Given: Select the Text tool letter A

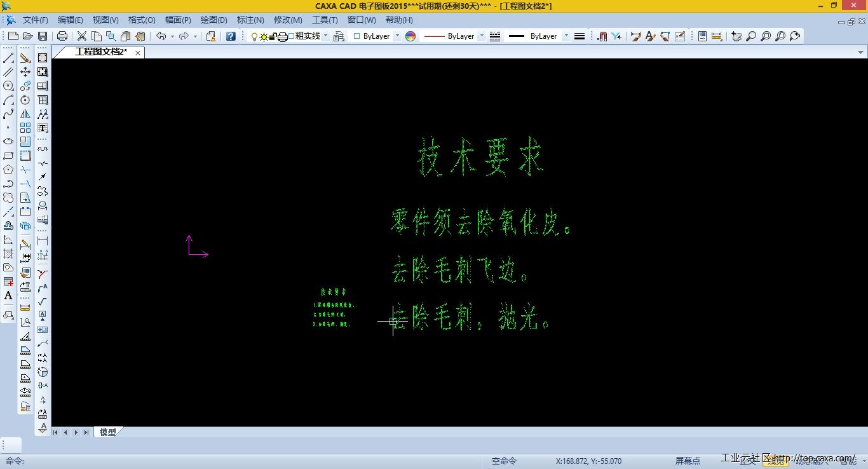Looking at the screenshot, I should pos(8,296).
